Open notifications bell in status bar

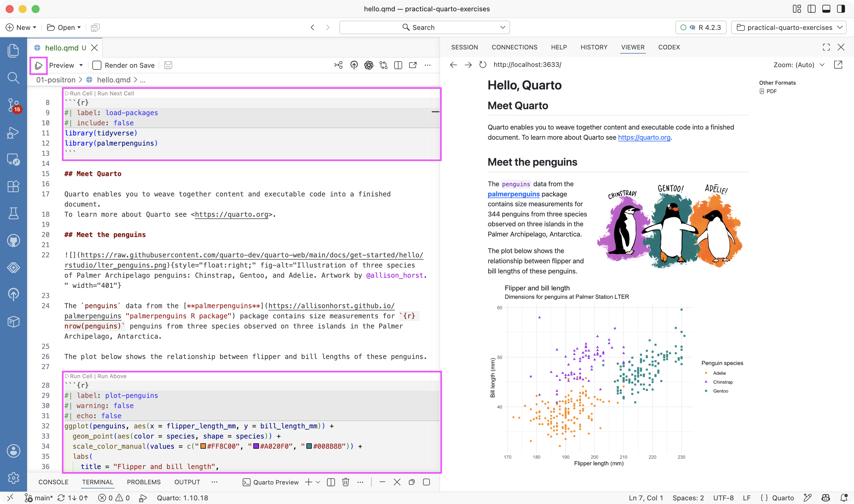pyautogui.click(x=844, y=498)
